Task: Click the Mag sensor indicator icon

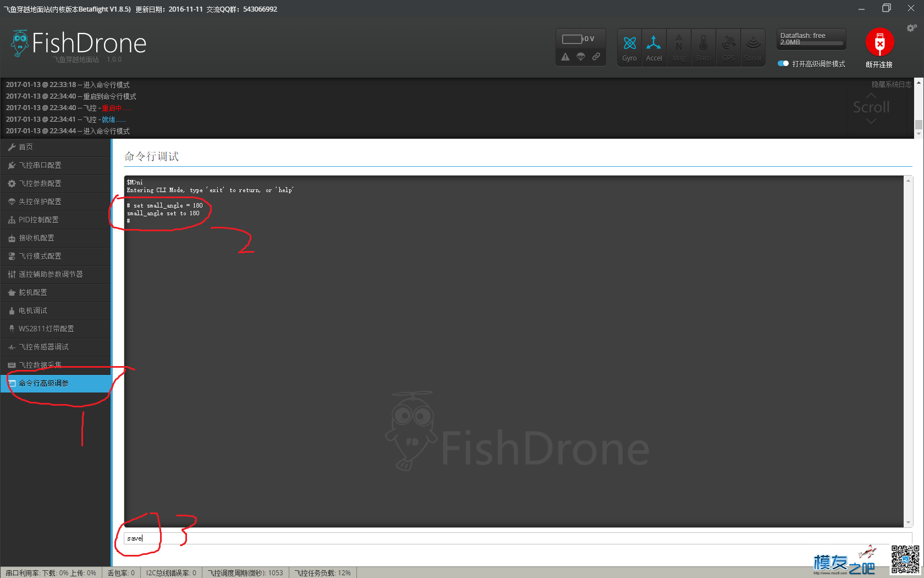Action: click(679, 47)
